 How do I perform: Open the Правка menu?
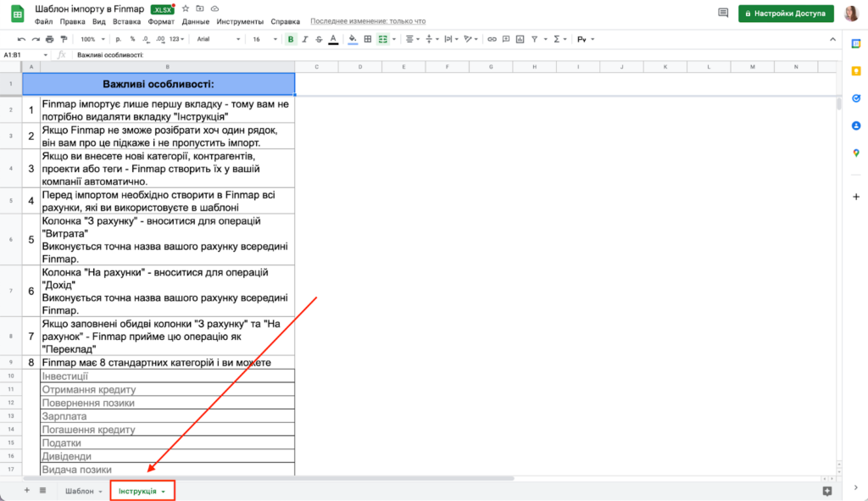(x=73, y=21)
